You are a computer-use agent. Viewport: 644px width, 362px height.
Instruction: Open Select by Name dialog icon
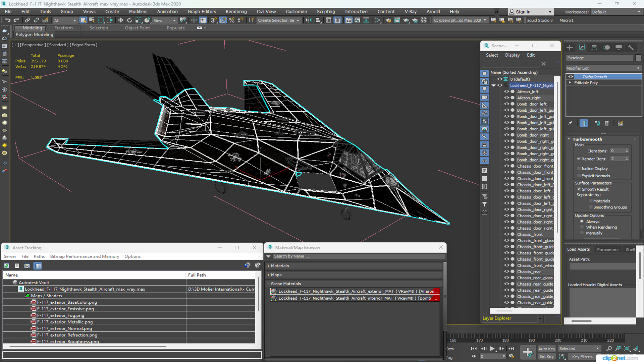[x=92, y=20]
